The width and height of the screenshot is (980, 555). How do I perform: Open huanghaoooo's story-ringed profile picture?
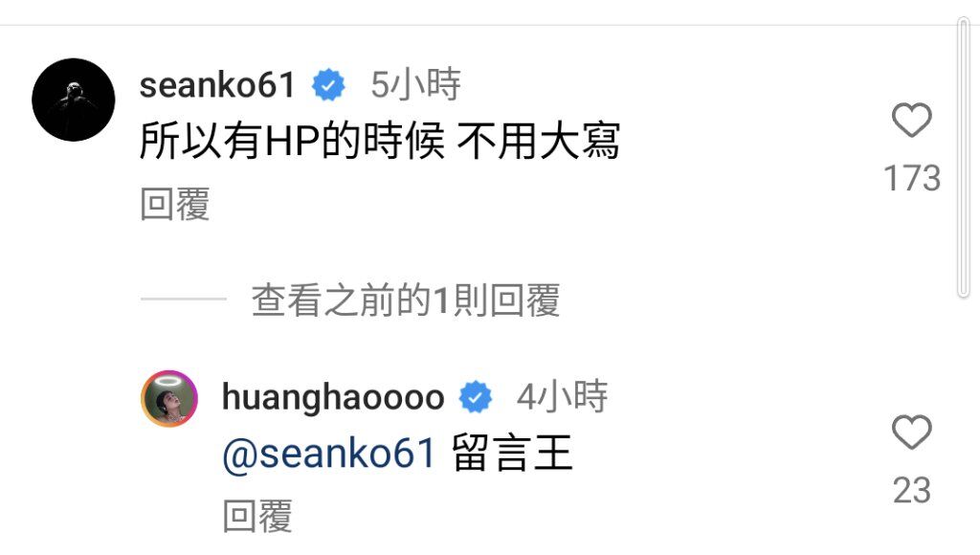coord(169,398)
